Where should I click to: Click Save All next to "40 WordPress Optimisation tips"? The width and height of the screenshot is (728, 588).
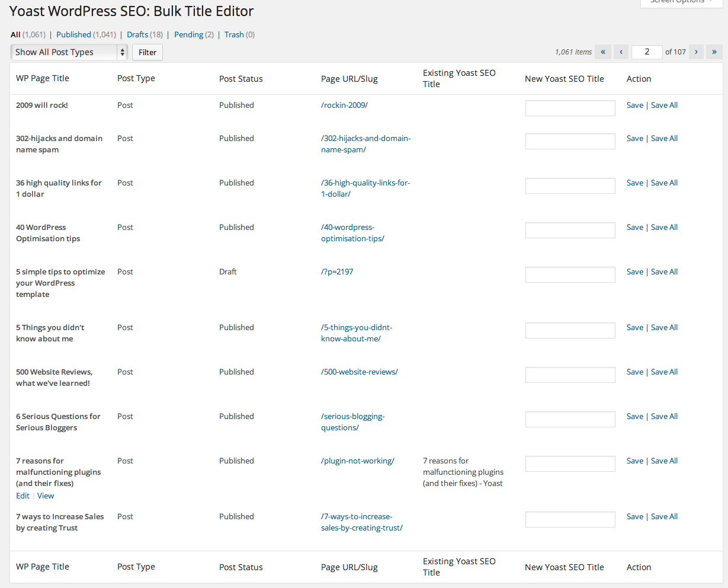tap(664, 227)
